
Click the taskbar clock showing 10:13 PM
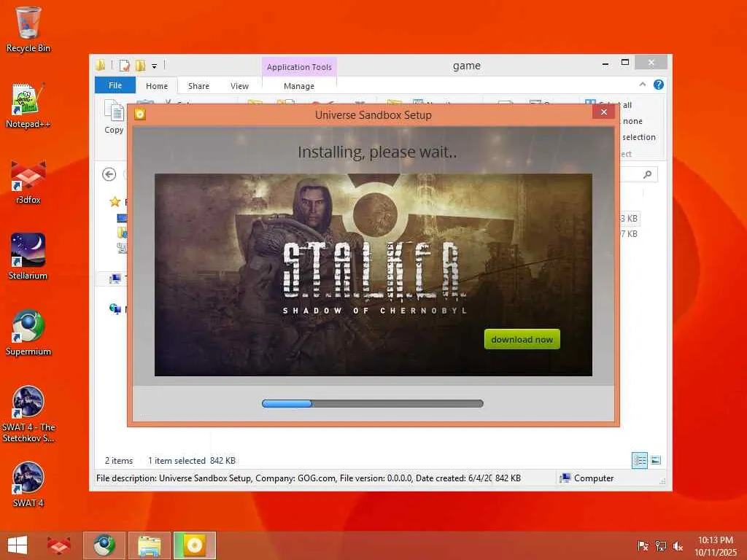tap(716, 540)
